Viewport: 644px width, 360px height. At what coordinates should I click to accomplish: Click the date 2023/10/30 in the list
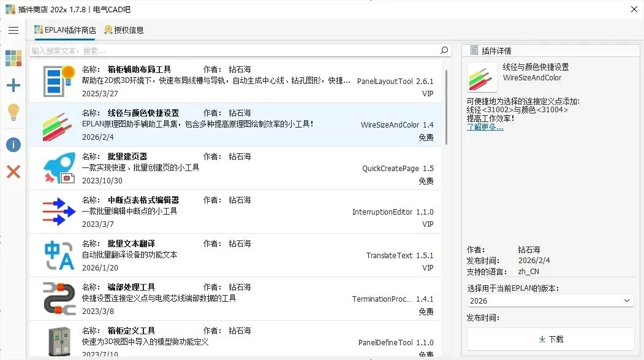coord(102,181)
